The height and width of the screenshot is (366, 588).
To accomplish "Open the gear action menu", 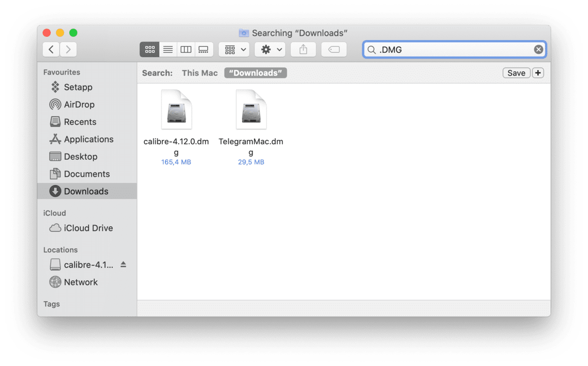I will [270, 49].
